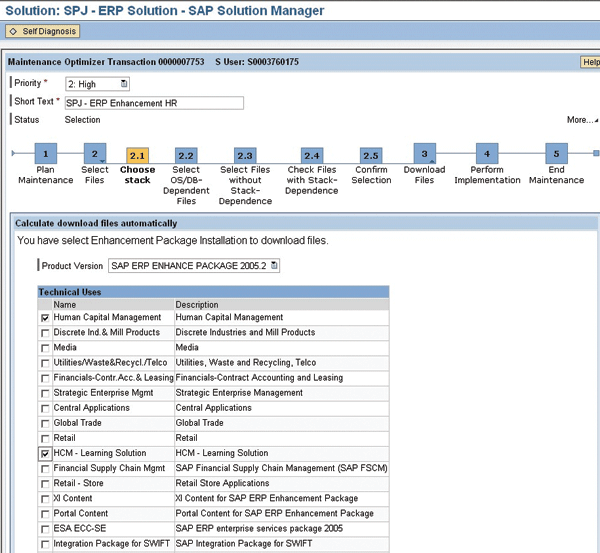Go to step 3 Download Files
This screenshot has width=600, height=553.
click(425, 154)
